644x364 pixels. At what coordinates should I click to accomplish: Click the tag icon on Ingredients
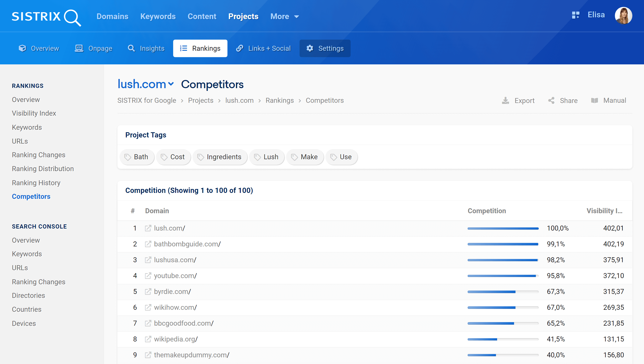pos(200,157)
